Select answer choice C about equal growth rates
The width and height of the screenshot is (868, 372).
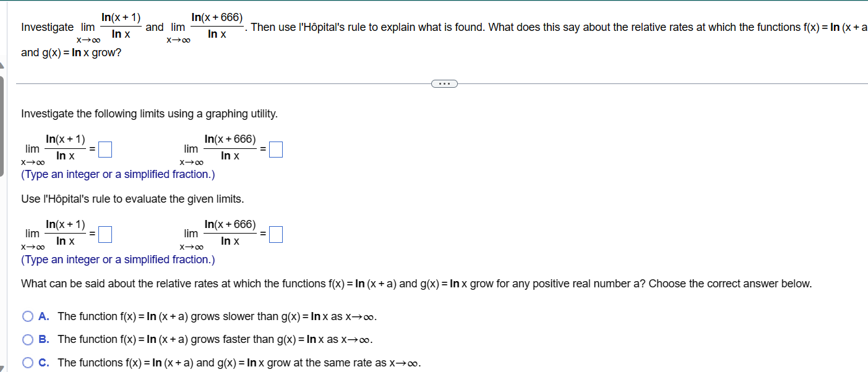[28, 362]
